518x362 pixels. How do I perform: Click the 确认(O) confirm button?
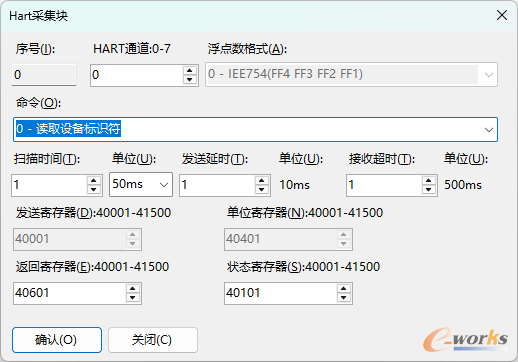[x=57, y=340]
